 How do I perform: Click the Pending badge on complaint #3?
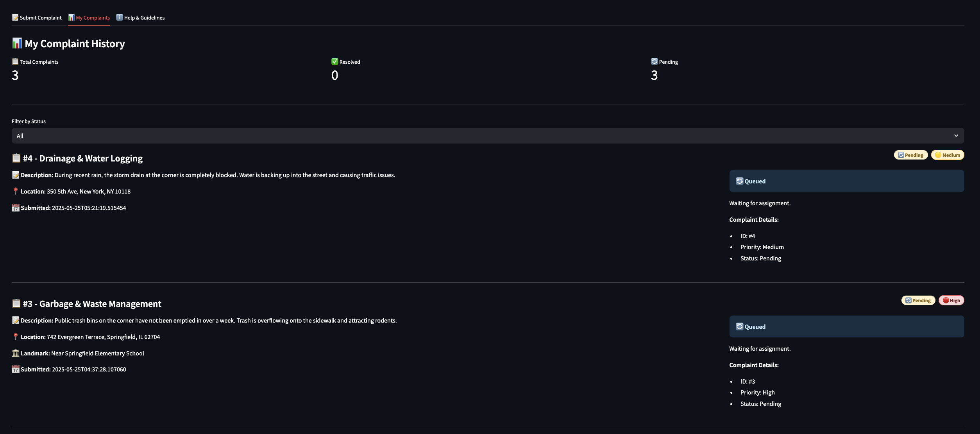tap(918, 300)
